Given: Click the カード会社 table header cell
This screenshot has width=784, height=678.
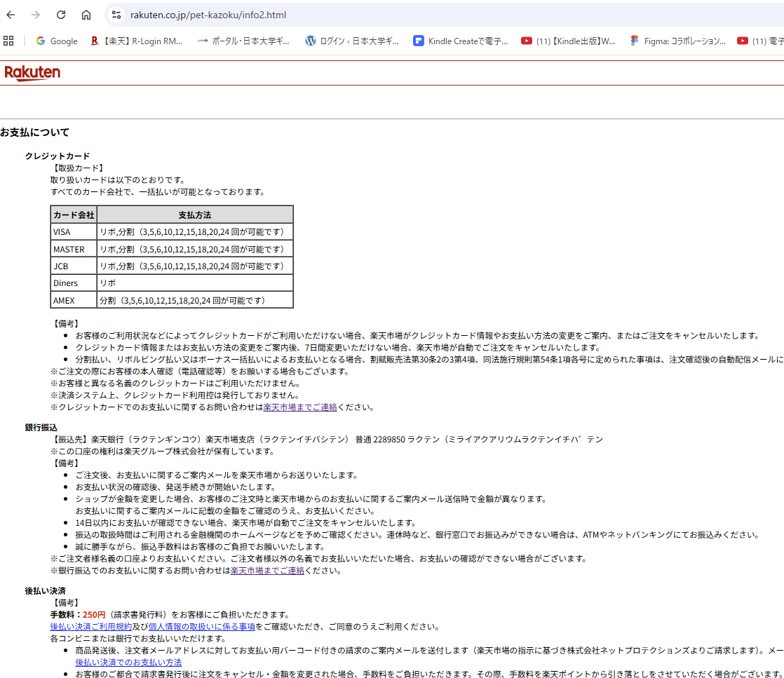Looking at the screenshot, I should [x=74, y=215].
